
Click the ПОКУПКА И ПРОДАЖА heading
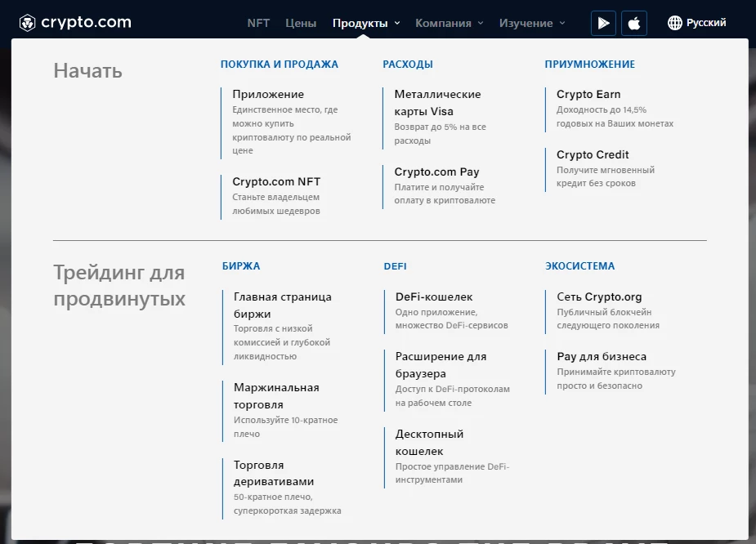(280, 64)
